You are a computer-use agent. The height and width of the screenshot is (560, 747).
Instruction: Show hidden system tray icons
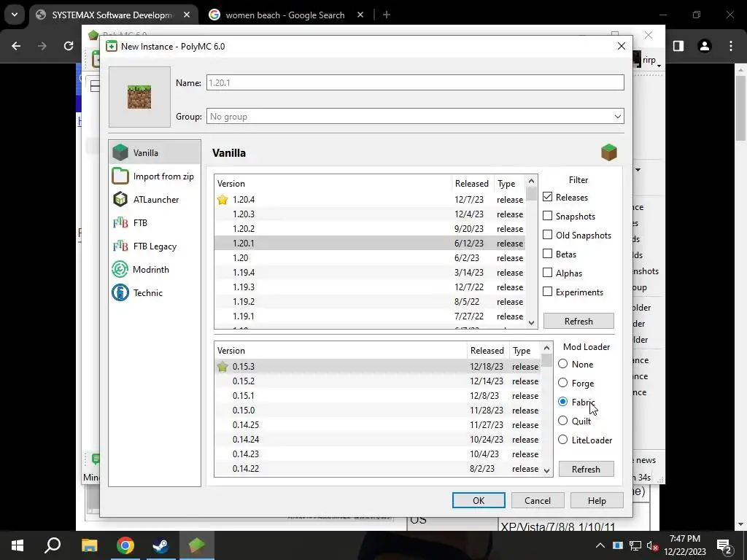[600, 545]
